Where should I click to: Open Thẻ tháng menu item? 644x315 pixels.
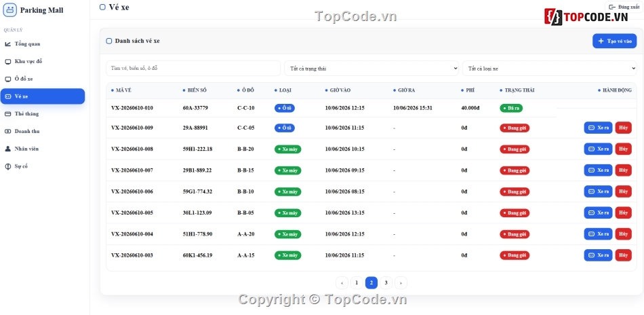(x=43, y=114)
